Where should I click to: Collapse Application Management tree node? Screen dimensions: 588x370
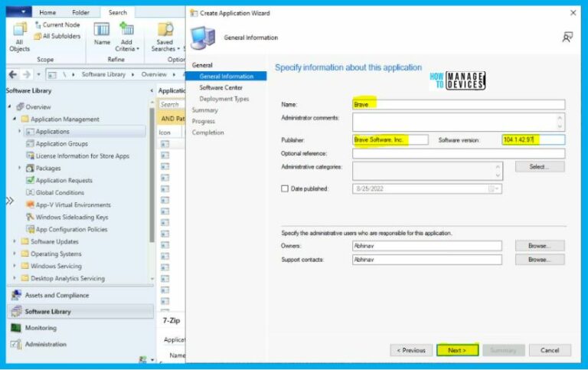point(15,119)
